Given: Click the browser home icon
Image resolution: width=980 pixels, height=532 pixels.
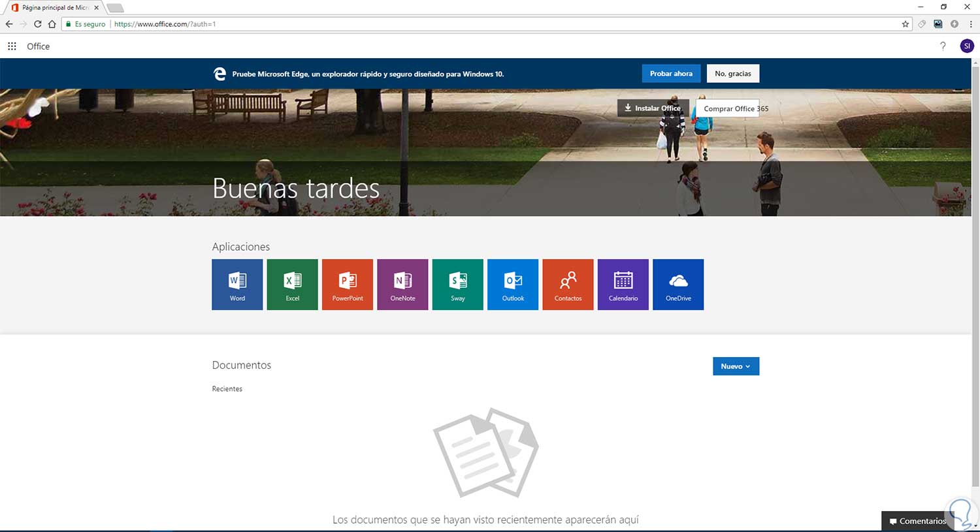Looking at the screenshot, I should point(52,24).
